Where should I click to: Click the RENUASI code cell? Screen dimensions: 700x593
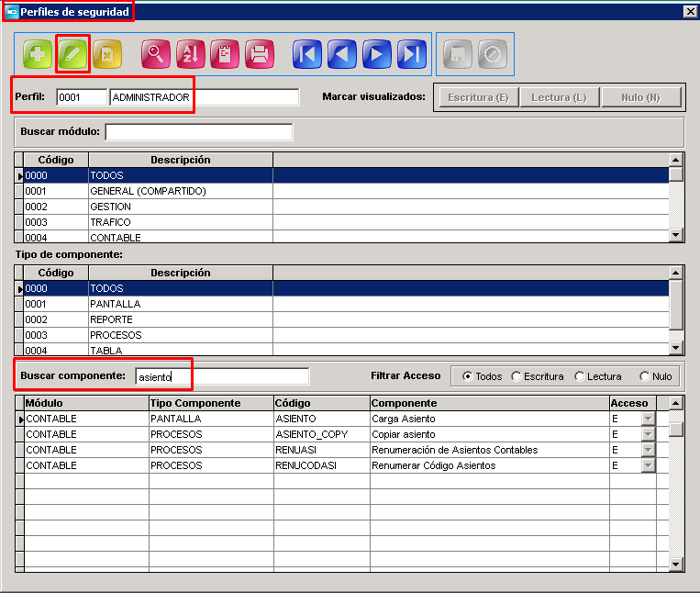322,450
